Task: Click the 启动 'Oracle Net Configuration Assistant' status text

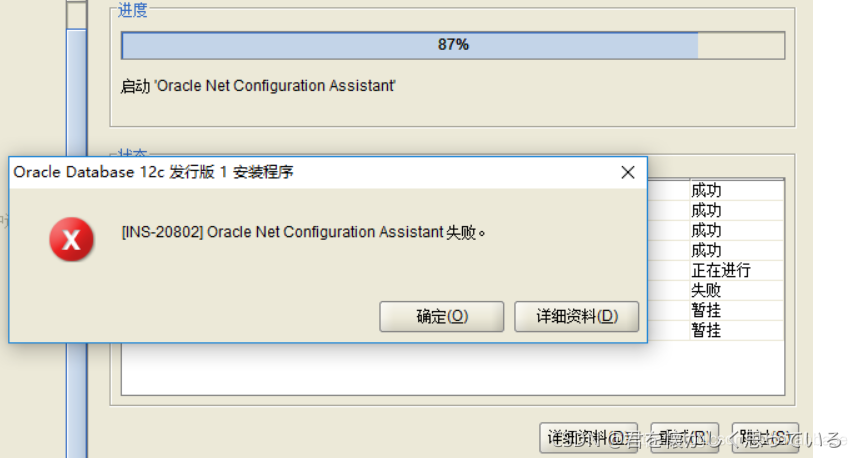Action: 258,86
